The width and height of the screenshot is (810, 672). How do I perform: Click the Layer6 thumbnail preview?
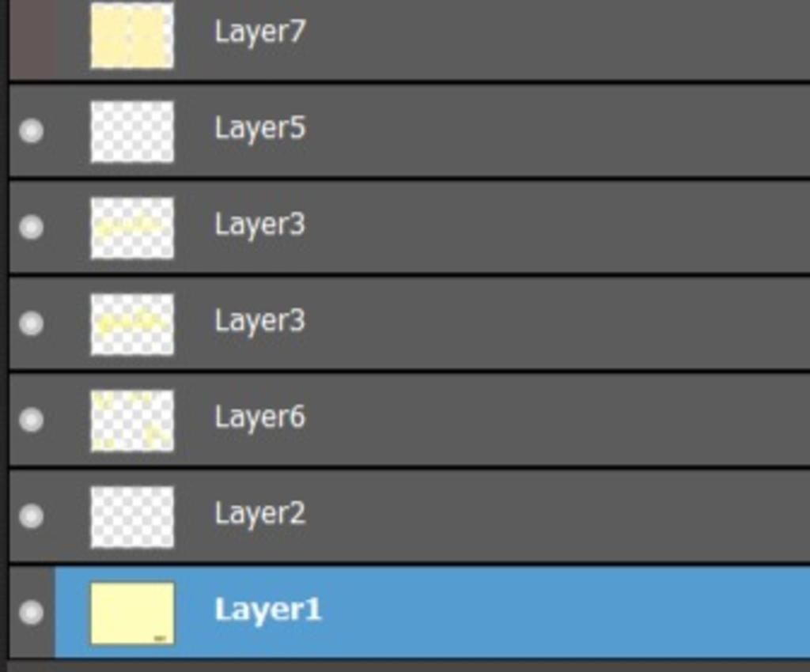click(x=132, y=420)
